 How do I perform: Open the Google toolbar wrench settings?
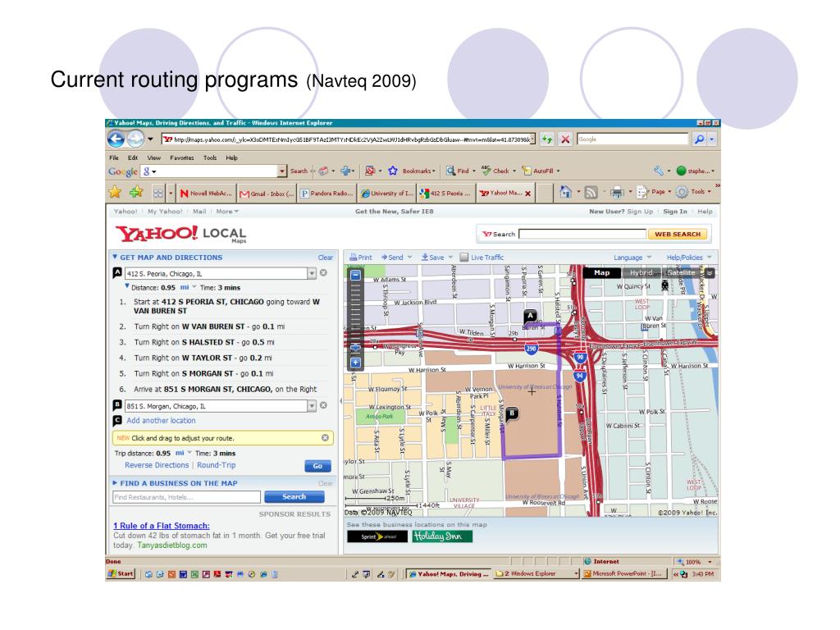click(659, 171)
